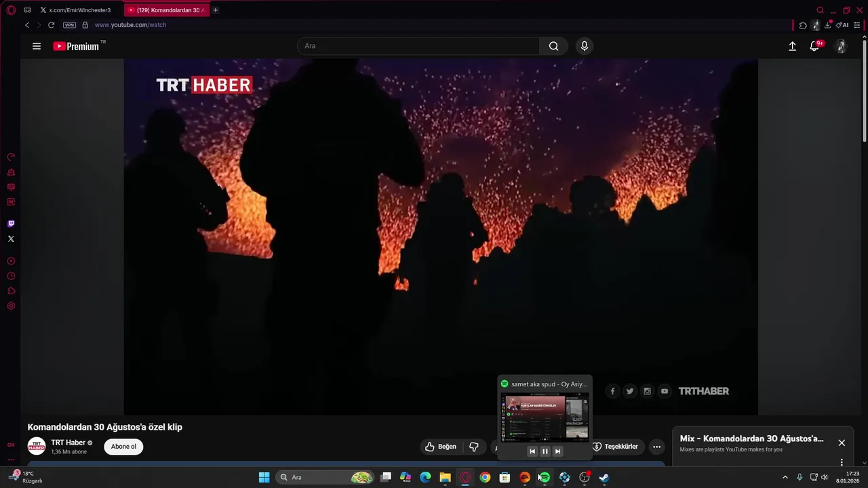Viewport: 868px width, 488px height.
Task: Click the YouTube search magnifier button
Action: [554, 46]
